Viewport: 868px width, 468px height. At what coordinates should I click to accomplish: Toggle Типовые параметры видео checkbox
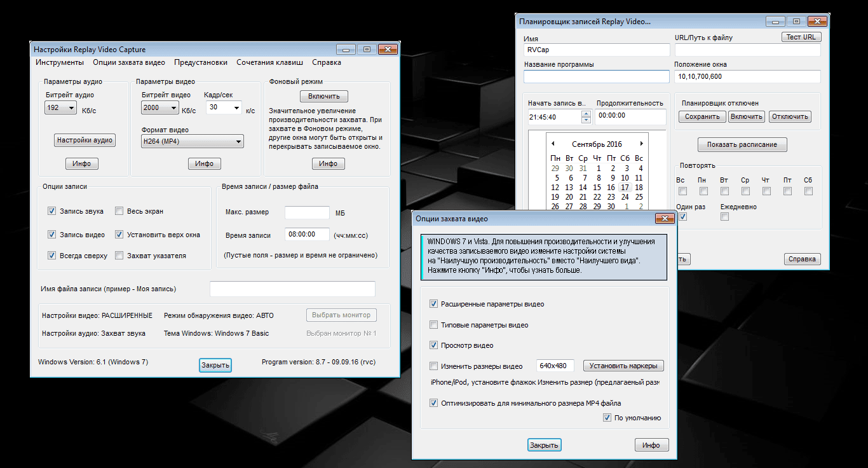(x=433, y=325)
